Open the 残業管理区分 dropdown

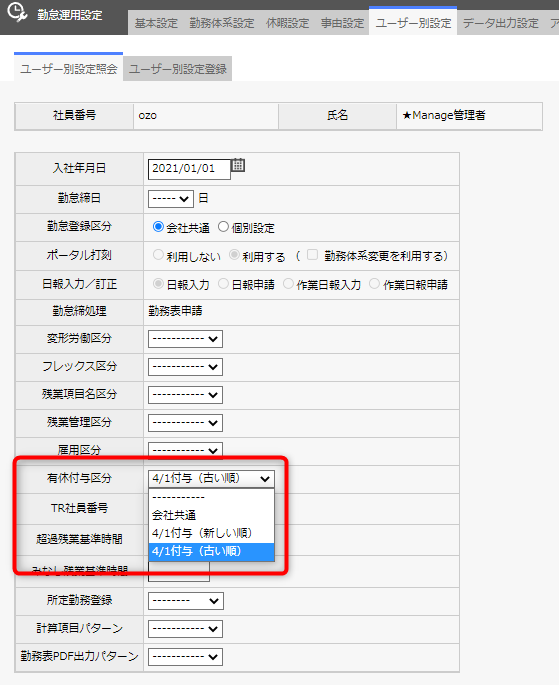point(185,422)
